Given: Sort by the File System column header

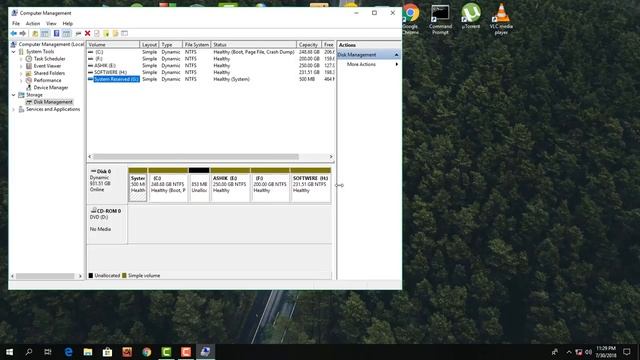Looking at the screenshot, I should tap(196, 44).
